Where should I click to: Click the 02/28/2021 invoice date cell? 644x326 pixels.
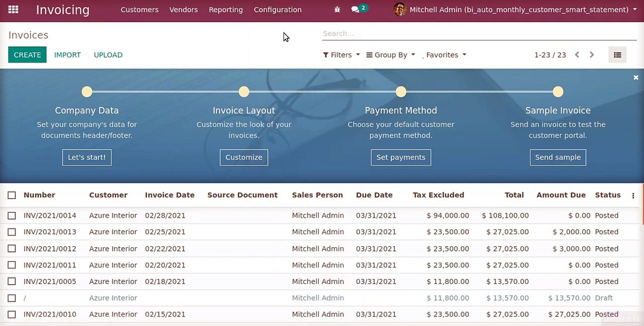point(165,216)
